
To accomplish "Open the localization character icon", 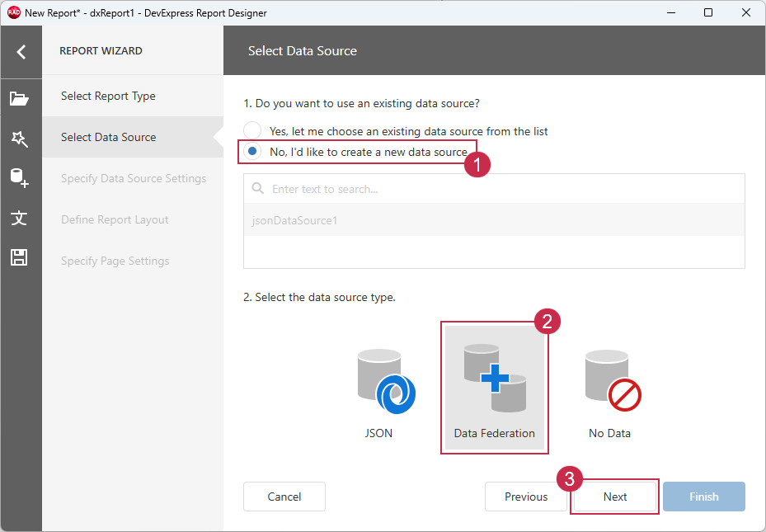I will (19, 218).
